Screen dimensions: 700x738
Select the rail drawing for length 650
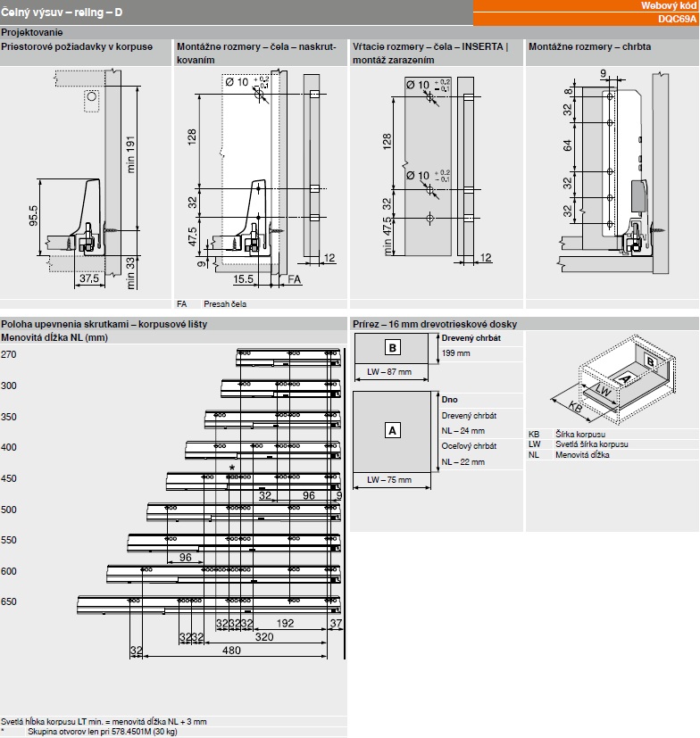click(x=209, y=604)
